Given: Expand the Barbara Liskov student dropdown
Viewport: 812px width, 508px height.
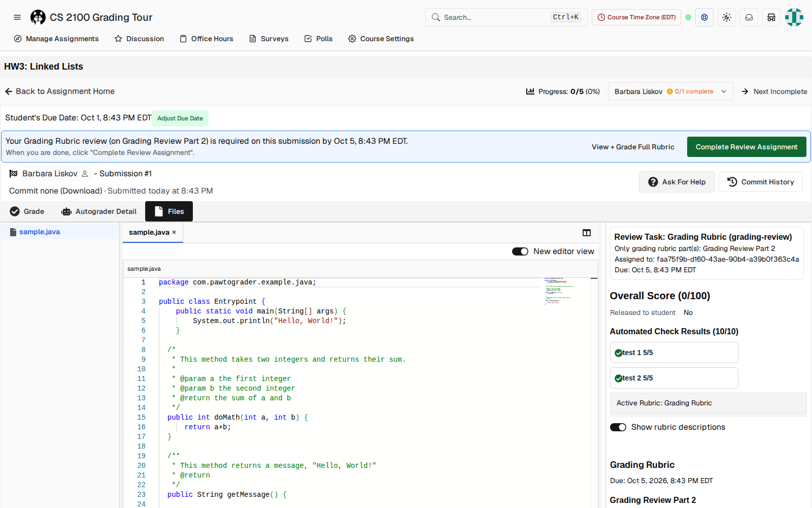Looking at the screenshot, I should [670, 91].
